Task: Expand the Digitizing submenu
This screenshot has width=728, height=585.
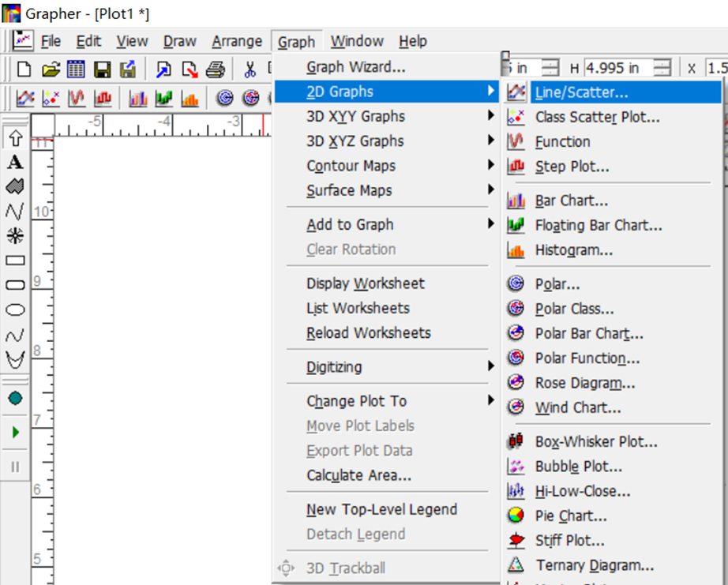Action: pos(386,367)
